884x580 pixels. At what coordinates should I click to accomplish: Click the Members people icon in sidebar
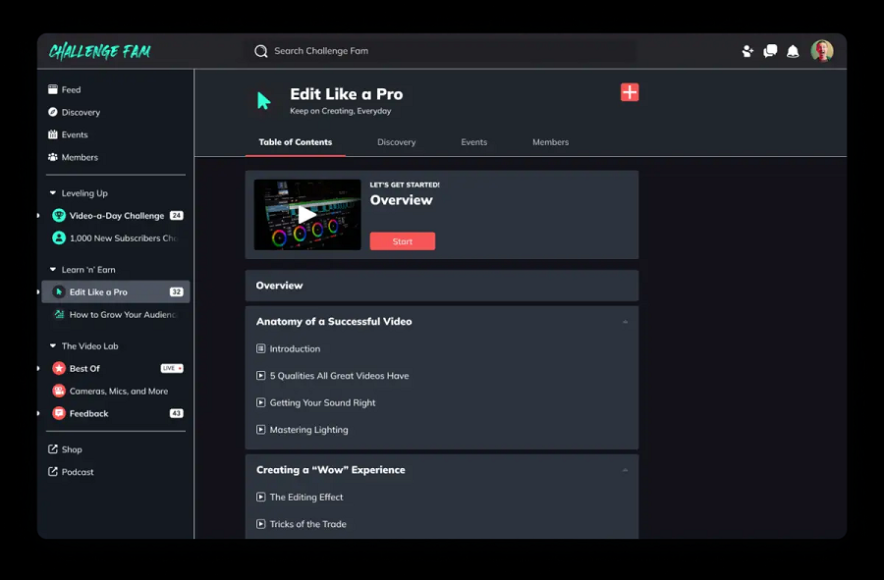(53, 157)
